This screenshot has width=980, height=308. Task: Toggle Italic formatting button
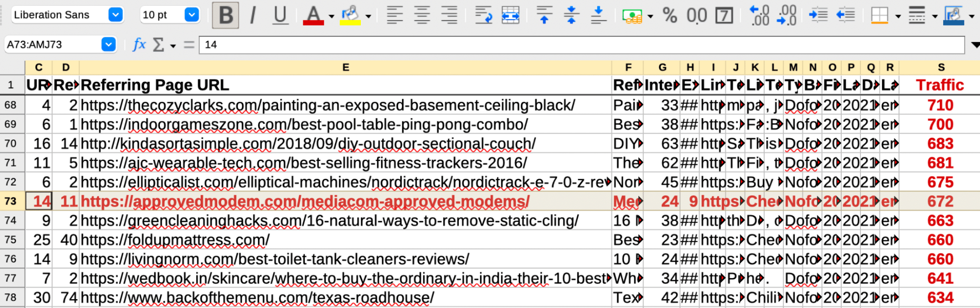point(253,15)
